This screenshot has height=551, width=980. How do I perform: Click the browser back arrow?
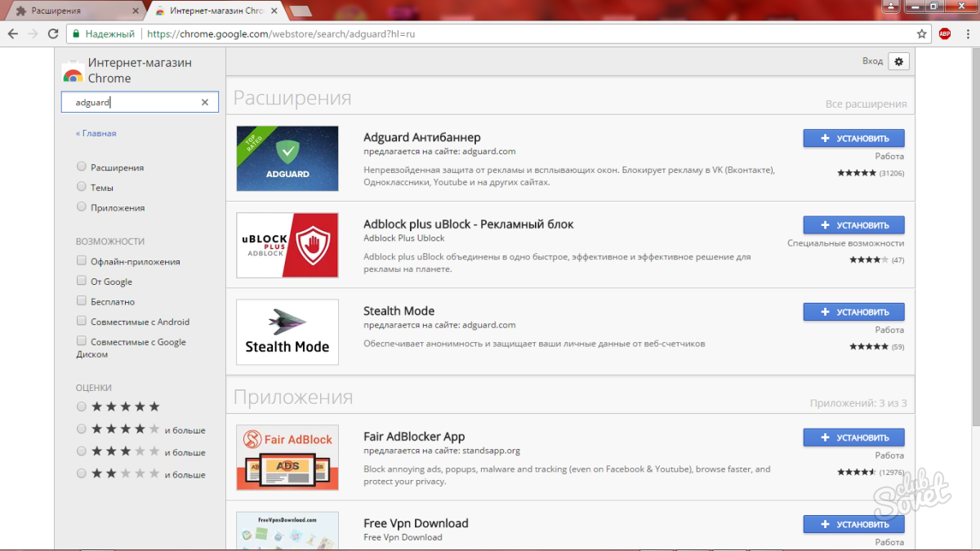pyautogui.click(x=13, y=34)
